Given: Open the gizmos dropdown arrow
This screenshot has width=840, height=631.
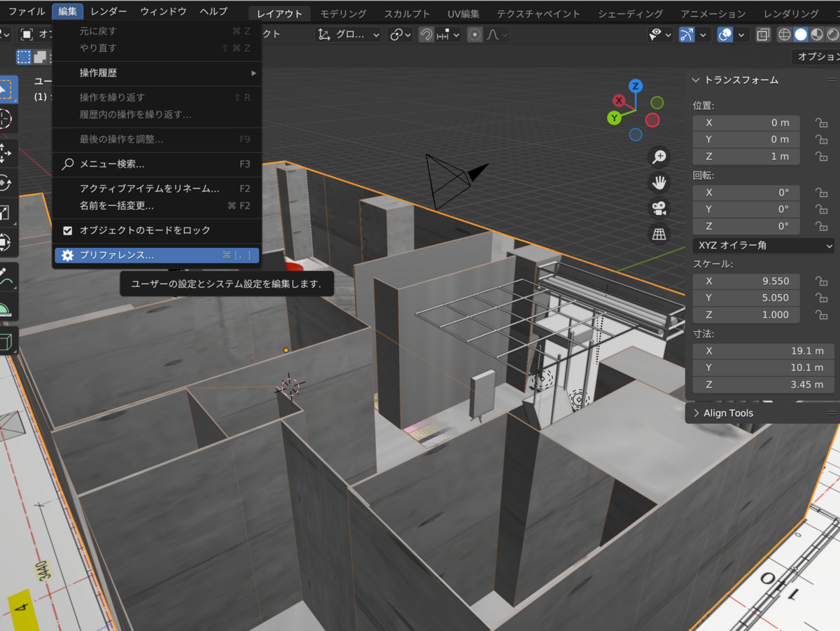Looking at the screenshot, I should point(703,34).
